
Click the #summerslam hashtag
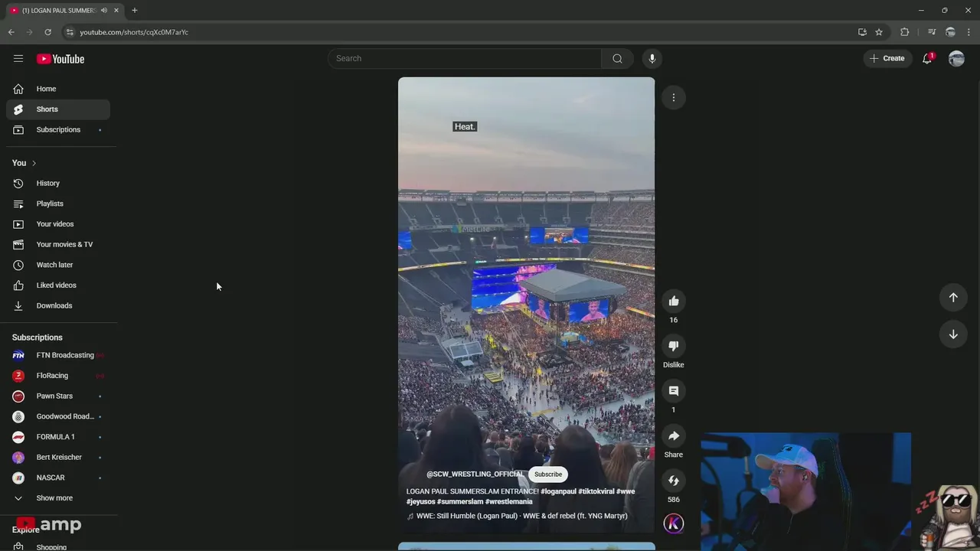pyautogui.click(x=459, y=502)
